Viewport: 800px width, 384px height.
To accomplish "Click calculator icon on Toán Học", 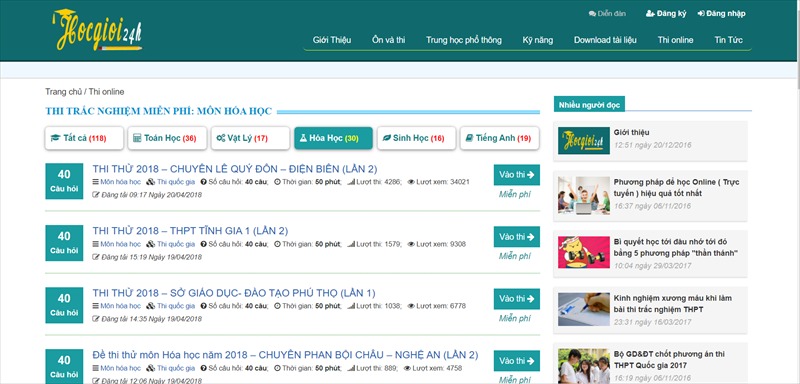I will [x=137, y=138].
